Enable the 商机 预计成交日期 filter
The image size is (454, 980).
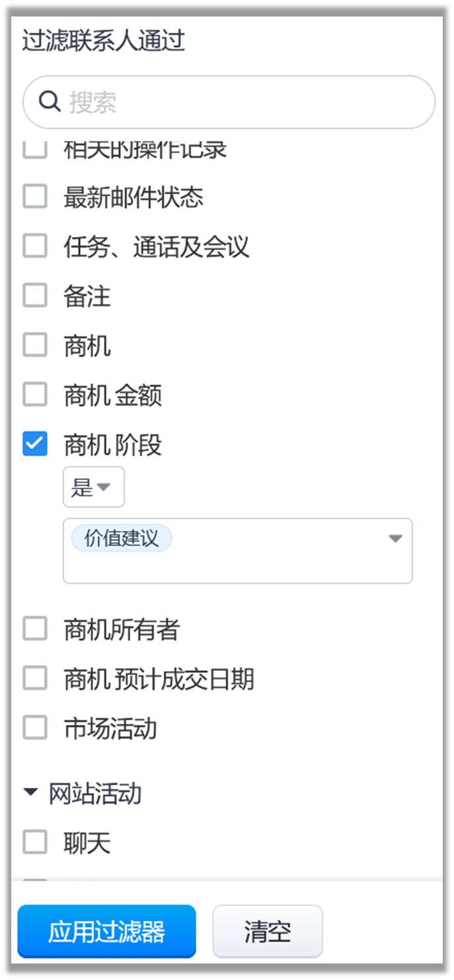[x=35, y=679]
